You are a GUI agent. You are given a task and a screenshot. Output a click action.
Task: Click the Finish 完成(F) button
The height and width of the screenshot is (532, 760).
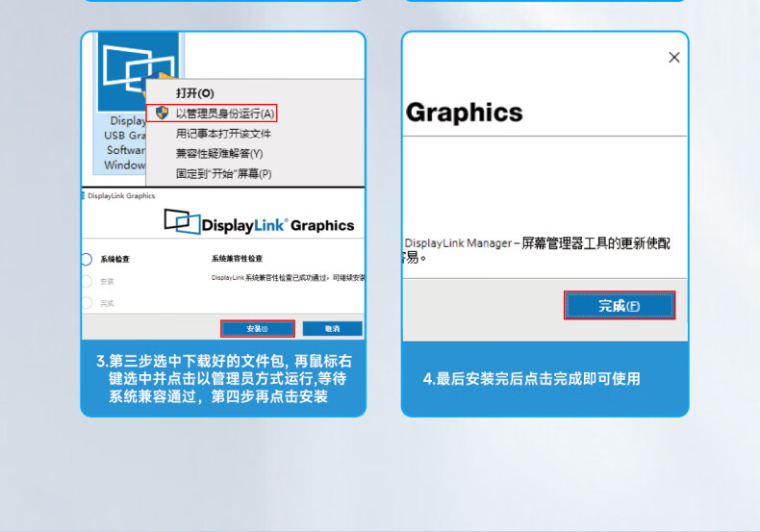coord(620,306)
